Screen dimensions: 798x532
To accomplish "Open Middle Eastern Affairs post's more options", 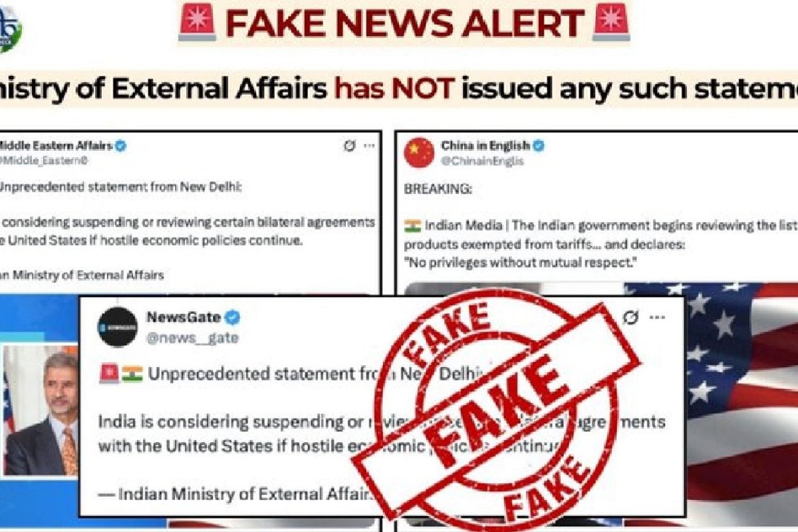I will pyautogui.click(x=369, y=146).
